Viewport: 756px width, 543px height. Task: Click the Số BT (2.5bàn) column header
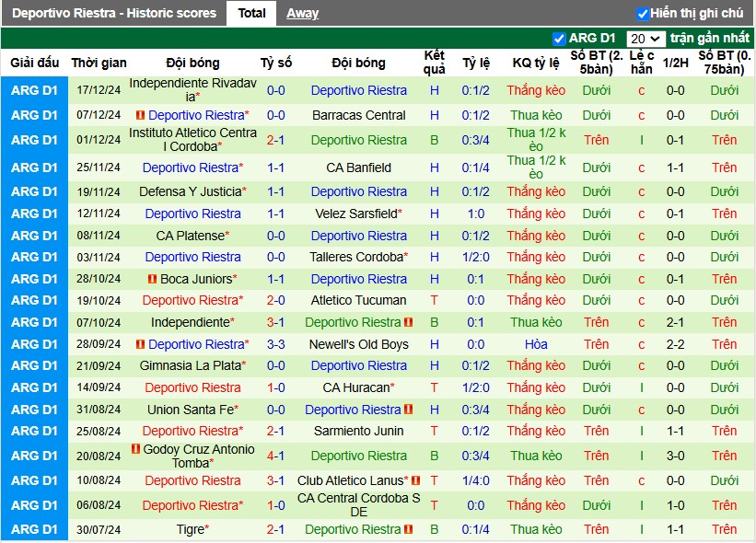coord(597,63)
